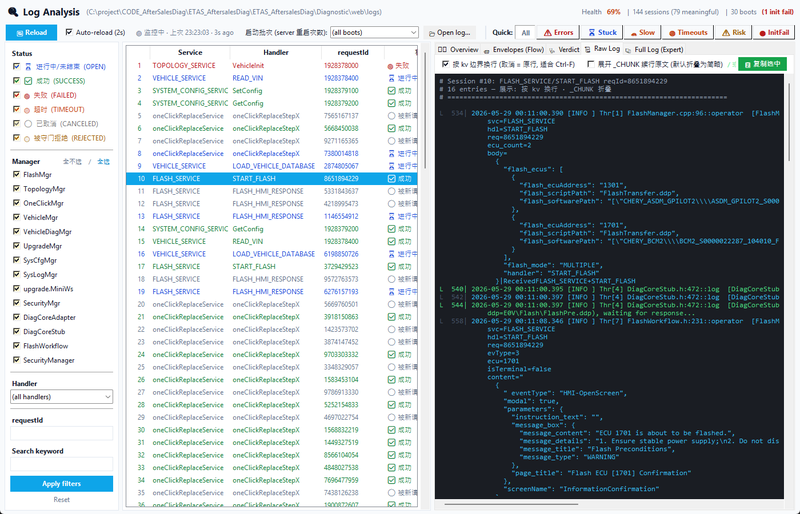Select the Raw Log tab
The height and width of the screenshot is (514, 800).
click(x=602, y=49)
